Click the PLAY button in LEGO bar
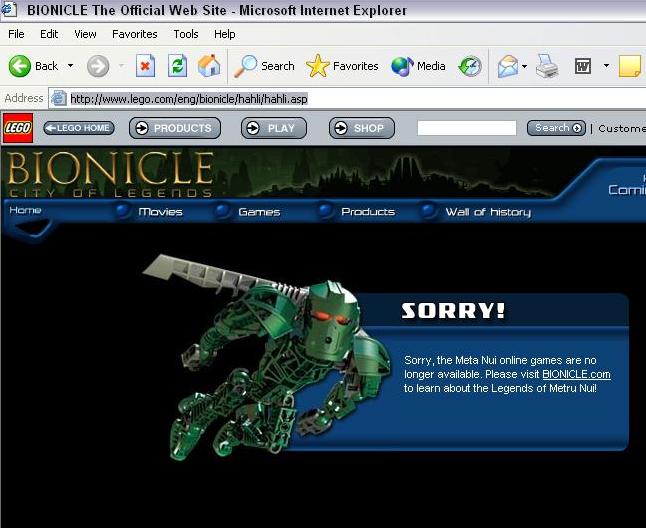 click(274, 128)
